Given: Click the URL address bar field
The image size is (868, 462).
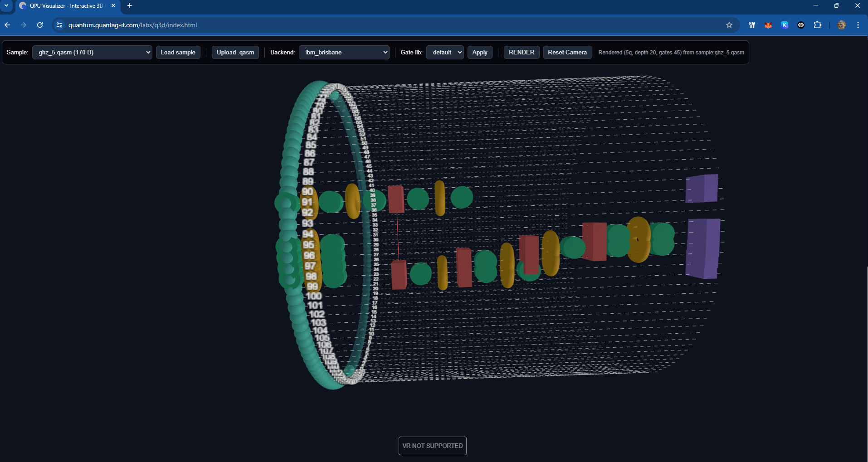Looking at the screenshot, I should click(x=363, y=25).
